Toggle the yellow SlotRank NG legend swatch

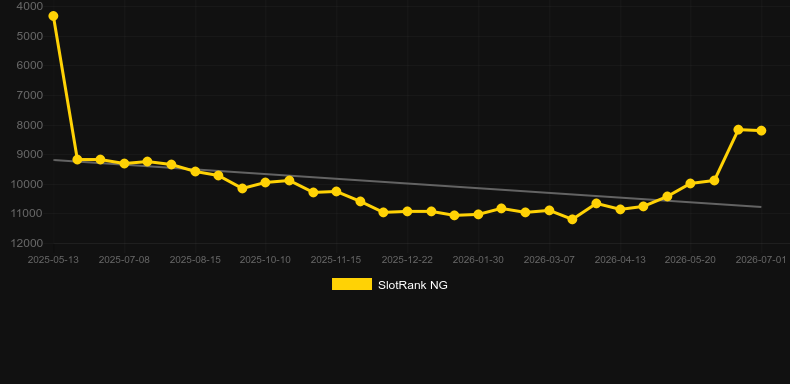click(352, 284)
